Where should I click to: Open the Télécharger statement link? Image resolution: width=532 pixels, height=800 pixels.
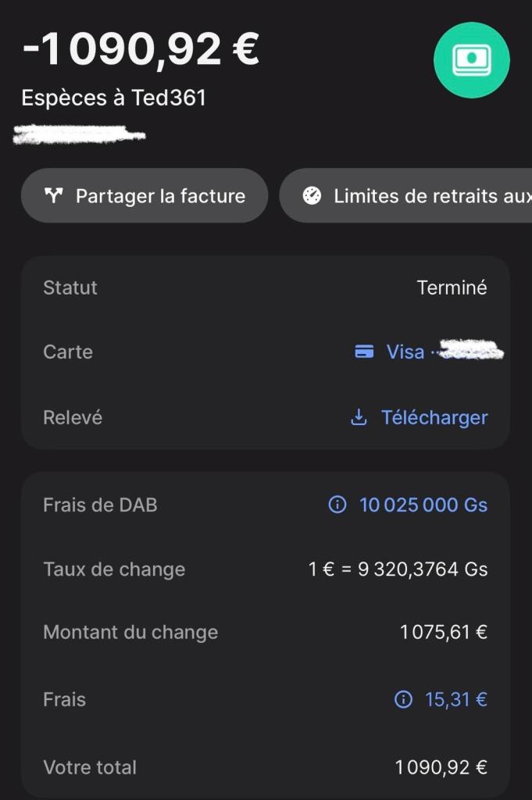pos(434,417)
